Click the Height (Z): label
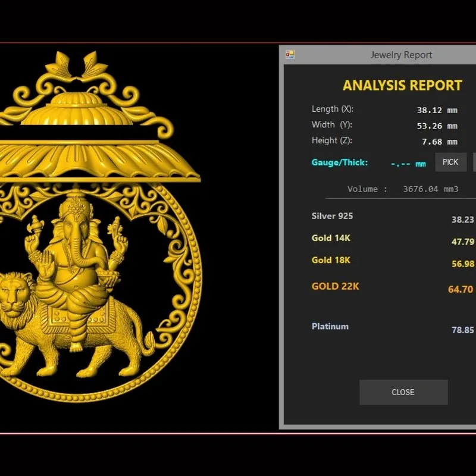Screen dimensions: 476x476 tap(332, 140)
